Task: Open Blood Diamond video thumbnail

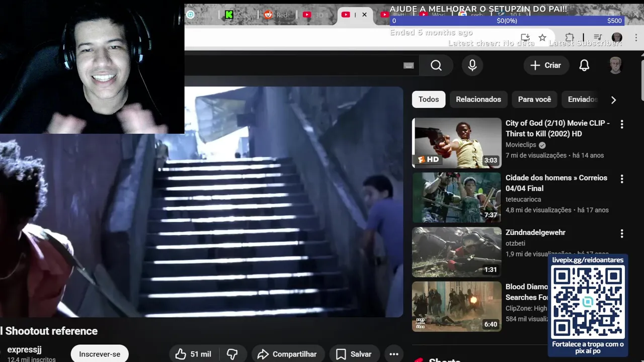Action: pyautogui.click(x=457, y=307)
